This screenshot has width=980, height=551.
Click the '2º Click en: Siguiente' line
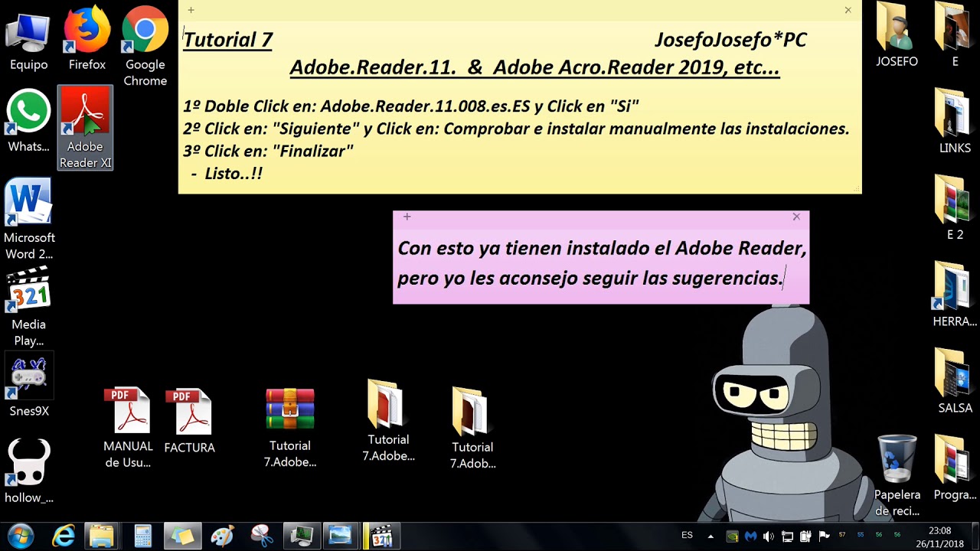[516, 129]
